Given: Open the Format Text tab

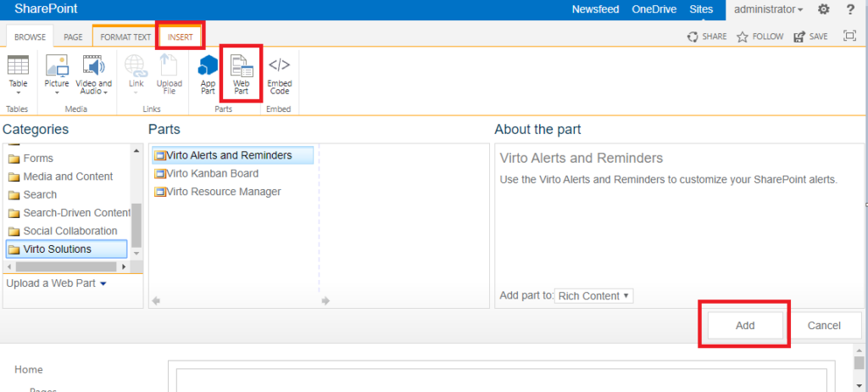Looking at the screenshot, I should pyautogui.click(x=125, y=37).
